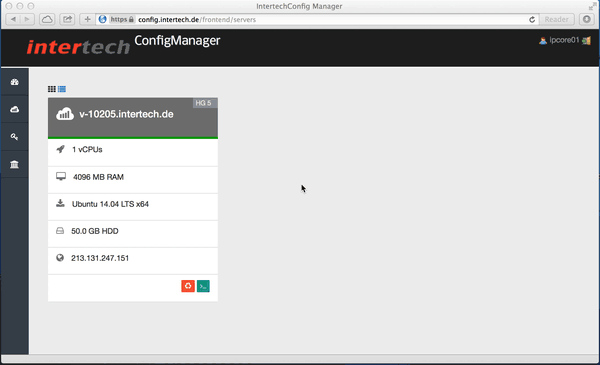Viewport: 600px width, 365px height.
Task: Select the 1 vCPUs text
Action: click(87, 150)
